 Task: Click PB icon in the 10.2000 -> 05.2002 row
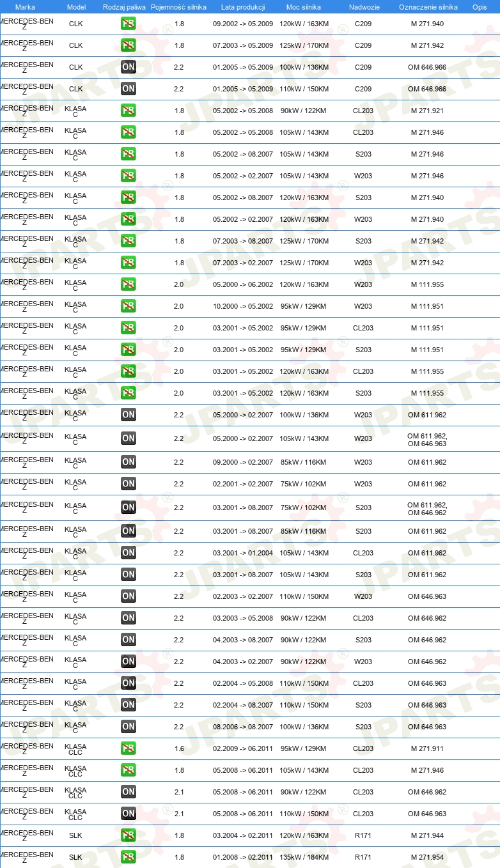[129, 306]
